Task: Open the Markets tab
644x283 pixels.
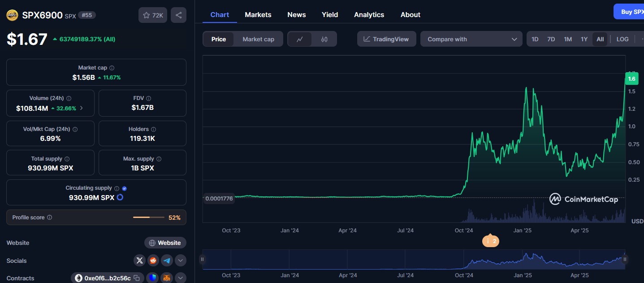Action: pos(258,15)
